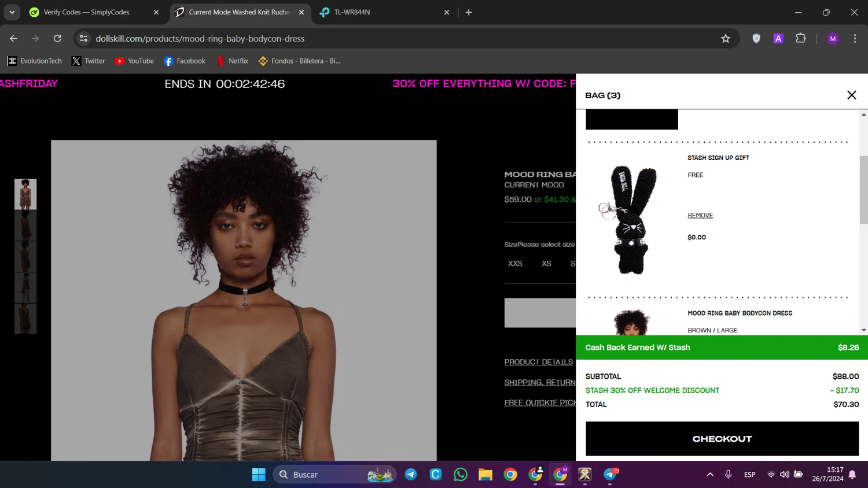Screen dimensions: 868x488
Task: Open volume control
Action: (785, 475)
